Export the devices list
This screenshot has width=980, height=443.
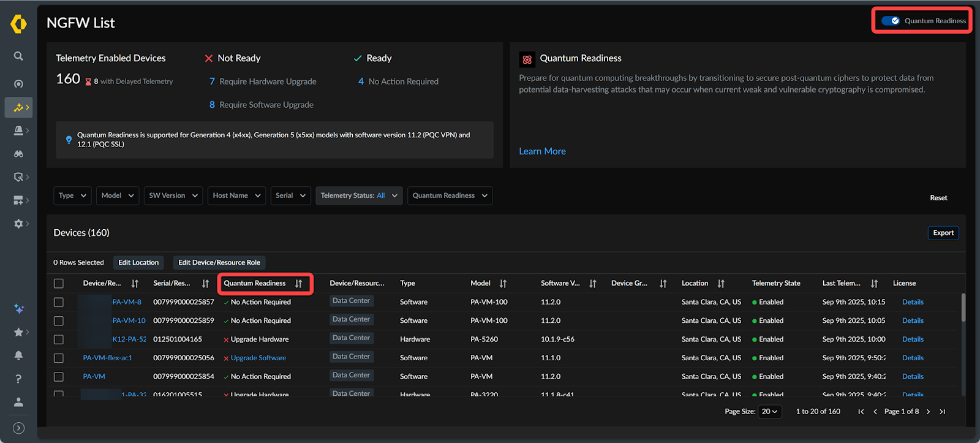pos(943,233)
